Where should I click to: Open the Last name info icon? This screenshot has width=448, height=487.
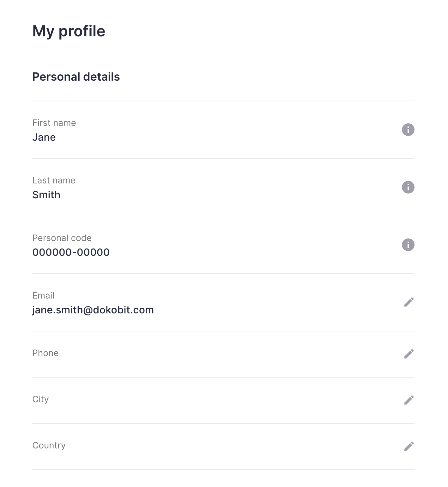pyautogui.click(x=408, y=187)
